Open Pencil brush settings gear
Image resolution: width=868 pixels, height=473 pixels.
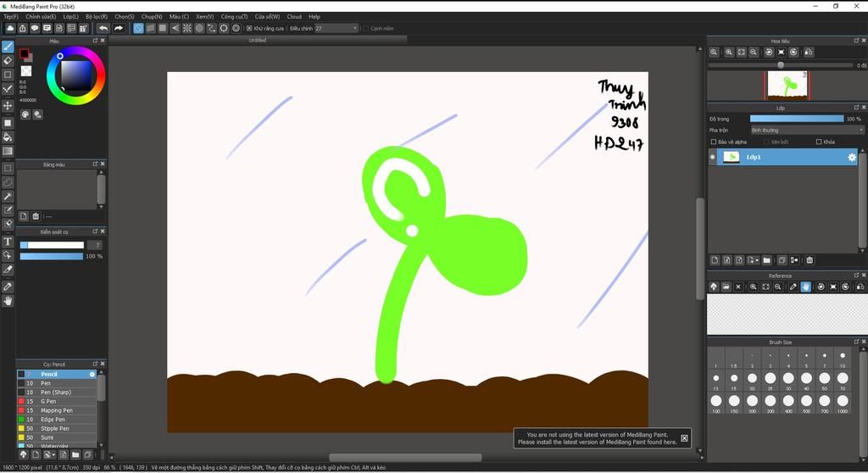click(x=92, y=375)
